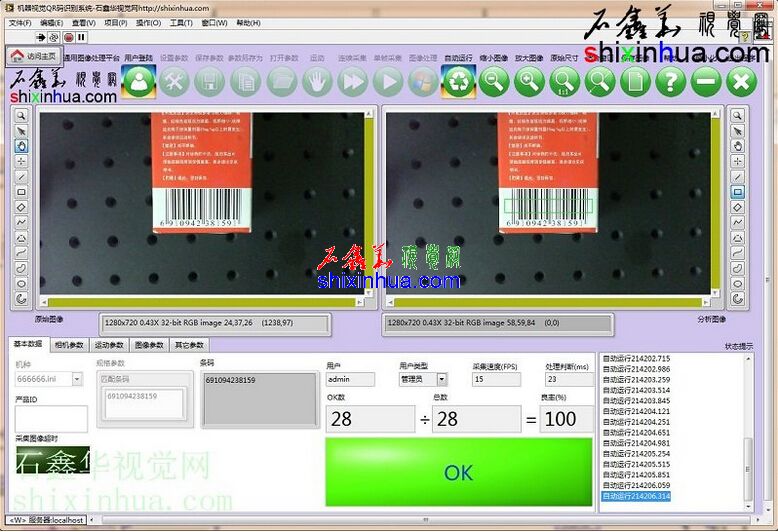778x532 pixels.
Task: Click the Pause button in LabVIEW toolbar
Action: click(81, 37)
